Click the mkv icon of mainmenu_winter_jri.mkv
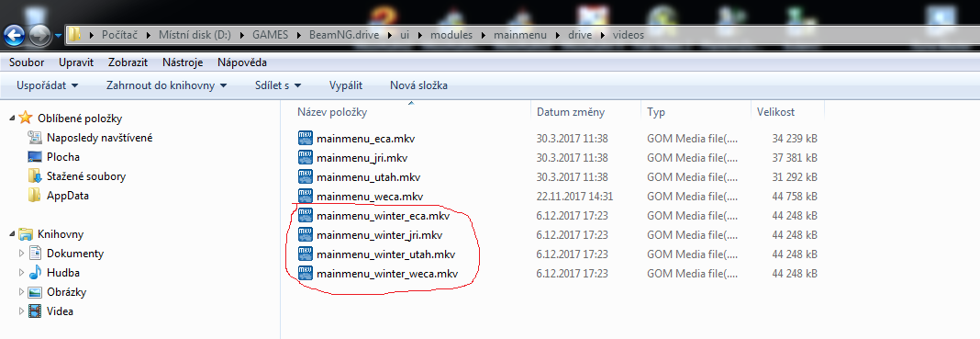Screen dimensions: 980x339 [x=305, y=235]
